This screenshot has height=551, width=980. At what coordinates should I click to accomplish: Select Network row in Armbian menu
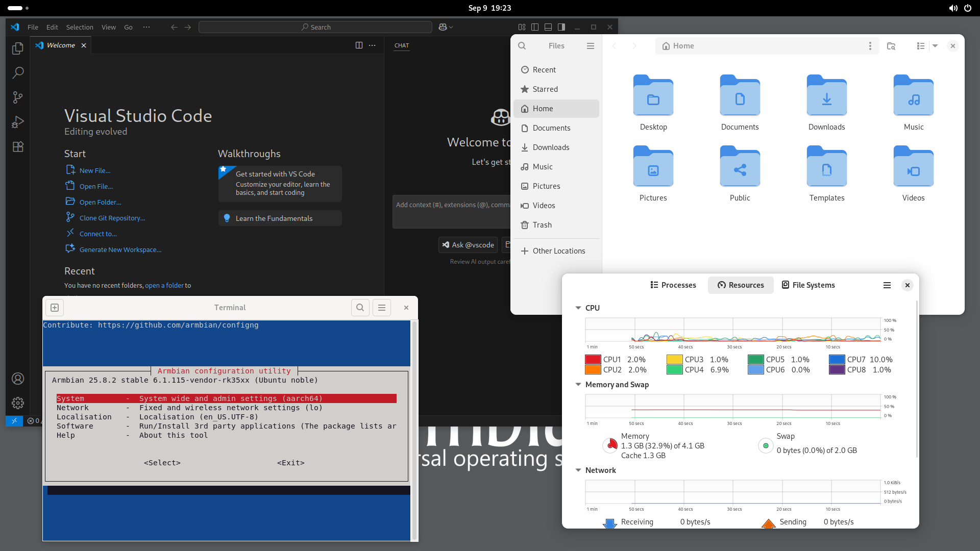227,408
